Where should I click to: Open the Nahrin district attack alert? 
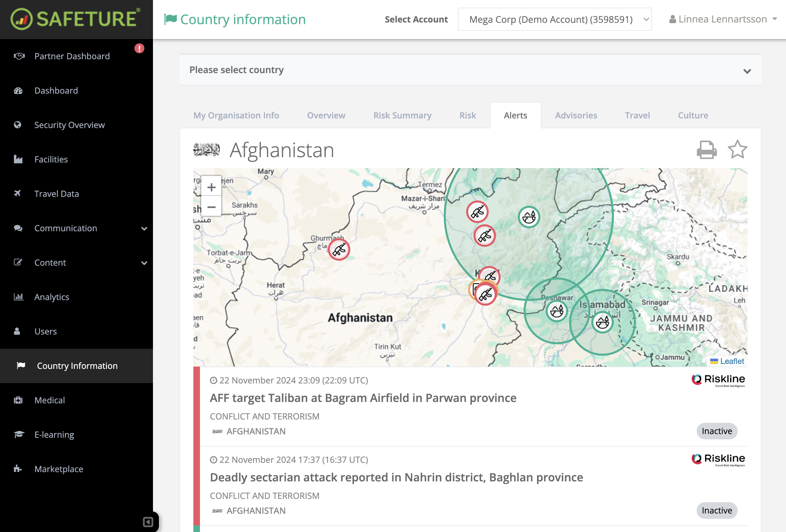pyautogui.click(x=396, y=477)
